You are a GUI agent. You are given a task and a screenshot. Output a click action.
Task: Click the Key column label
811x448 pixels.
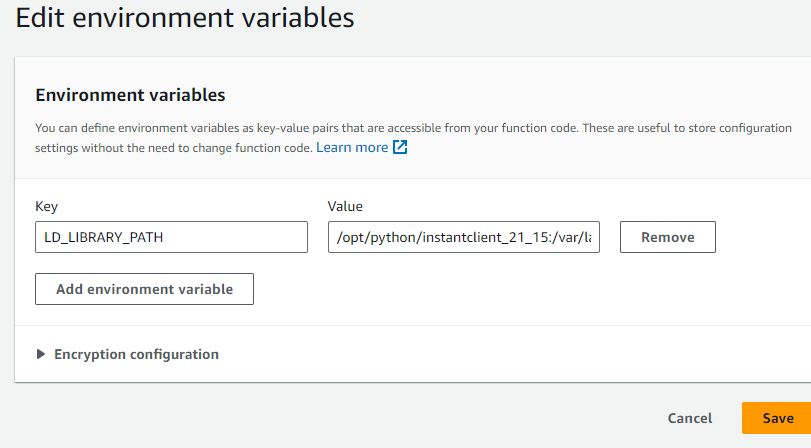pyautogui.click(x=47, y=206)
